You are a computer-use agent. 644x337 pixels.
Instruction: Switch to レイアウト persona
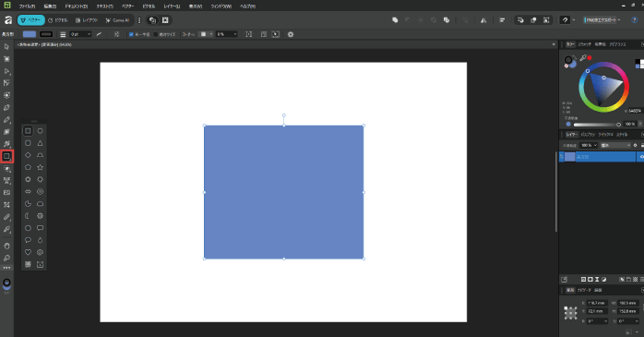click(87, 20)
